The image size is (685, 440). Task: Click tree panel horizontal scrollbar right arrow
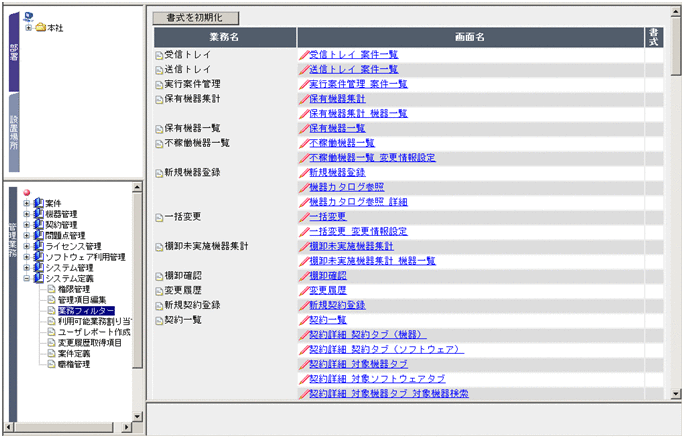click(127, 427)
